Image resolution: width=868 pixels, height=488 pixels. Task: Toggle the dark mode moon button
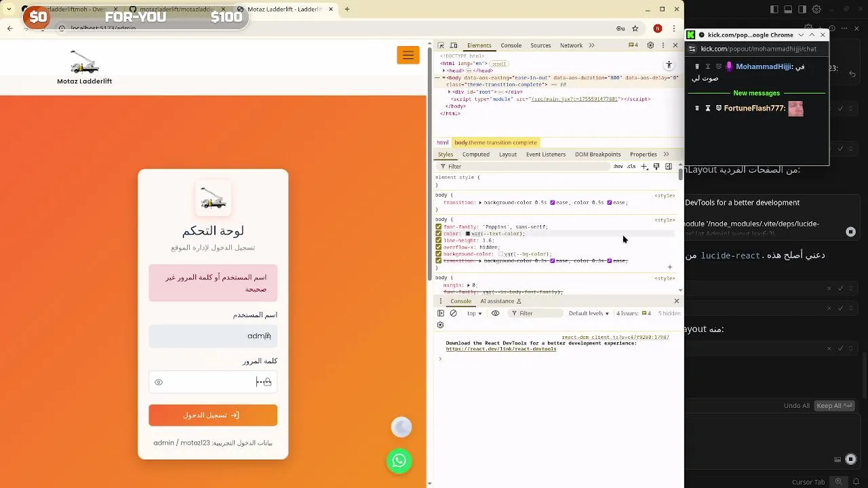click(401, 427)
